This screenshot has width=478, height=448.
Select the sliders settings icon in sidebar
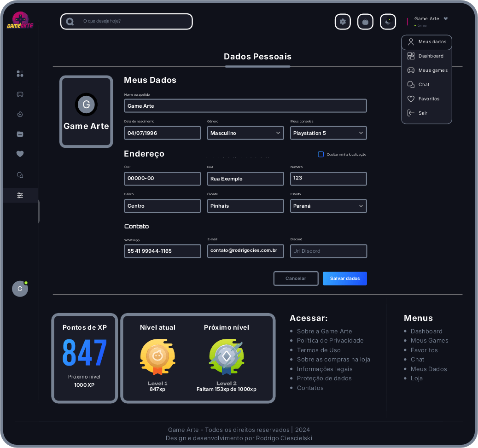tap(20, 195)
